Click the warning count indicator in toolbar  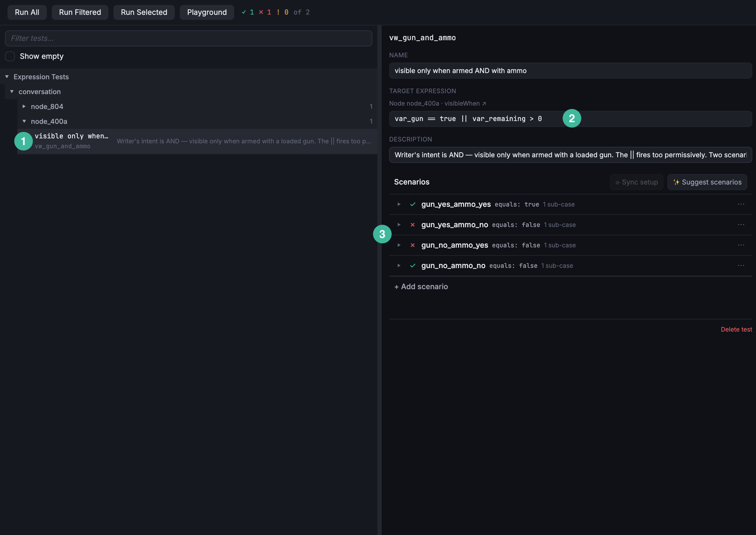coord(282,12)
